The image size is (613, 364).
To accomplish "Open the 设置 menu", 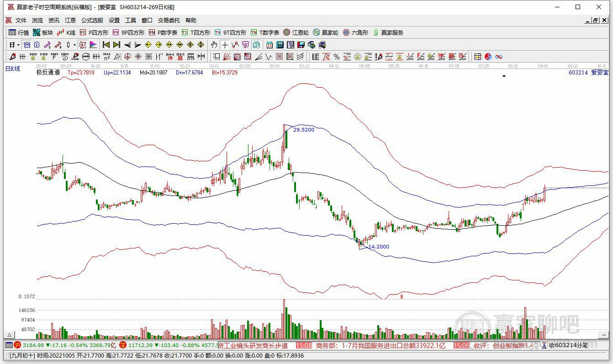I will [x=114, y=21].
